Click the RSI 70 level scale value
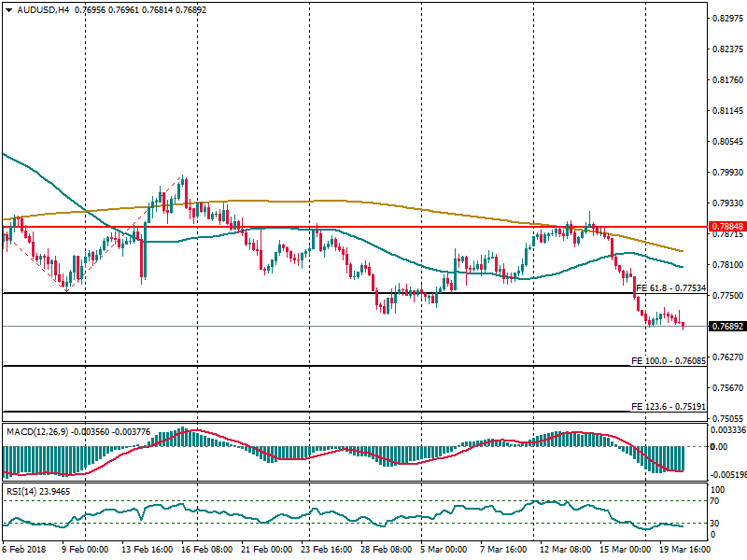Image resolution: width=747 pixels, height=560 pixels. tap(716, 501)
